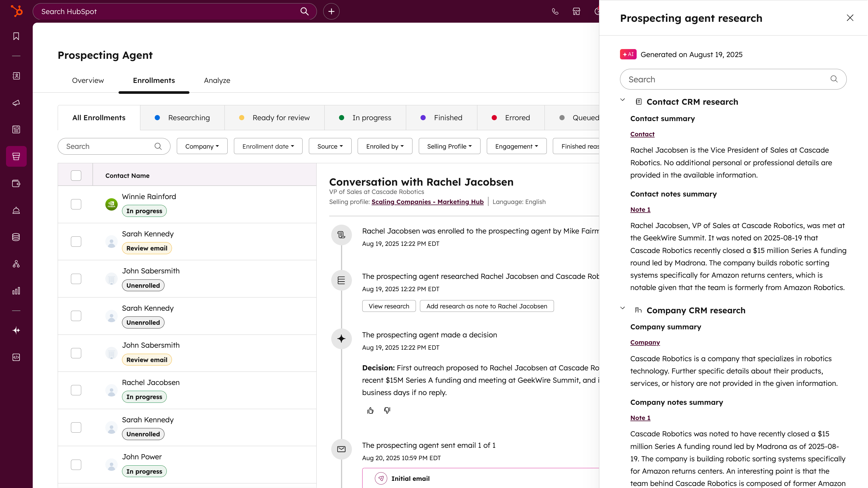The height and width of the screenshot is (488, 868).
Task: Check the Rachel Jacobsen row checkbox
Action: (76, 390)
